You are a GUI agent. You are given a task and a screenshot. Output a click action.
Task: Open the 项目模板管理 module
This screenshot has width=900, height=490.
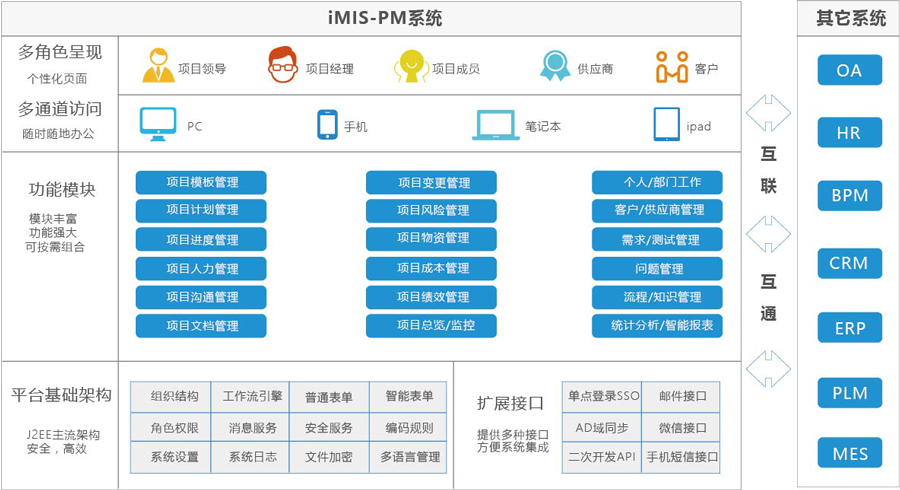[201, 183]
